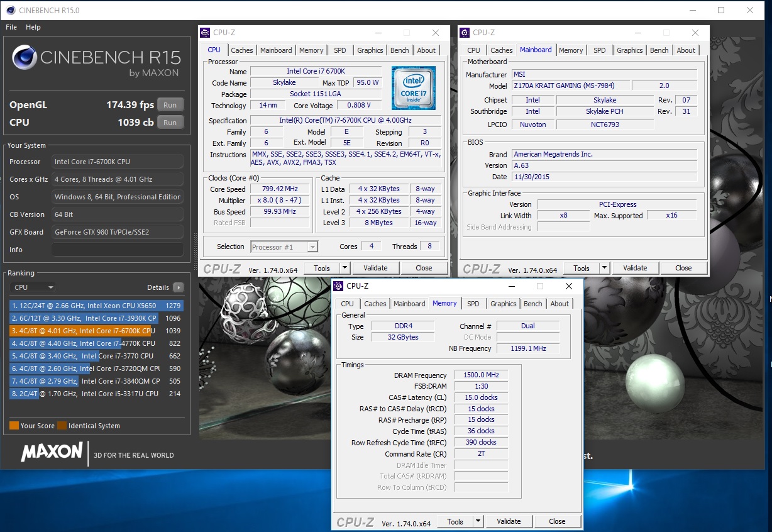Click Close button in the CPU tab window
Viewport: 772px width, 532px height.
[424, 268]
